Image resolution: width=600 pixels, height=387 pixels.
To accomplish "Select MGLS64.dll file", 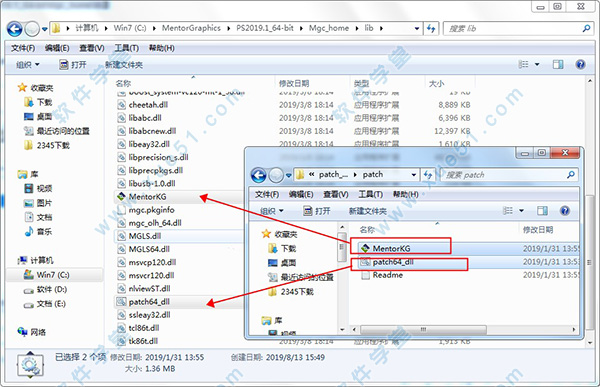I will 149,249.
